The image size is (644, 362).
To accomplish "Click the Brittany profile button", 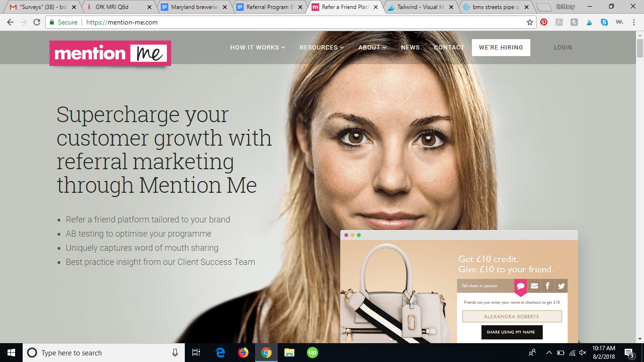I will [x=565, y=7].
